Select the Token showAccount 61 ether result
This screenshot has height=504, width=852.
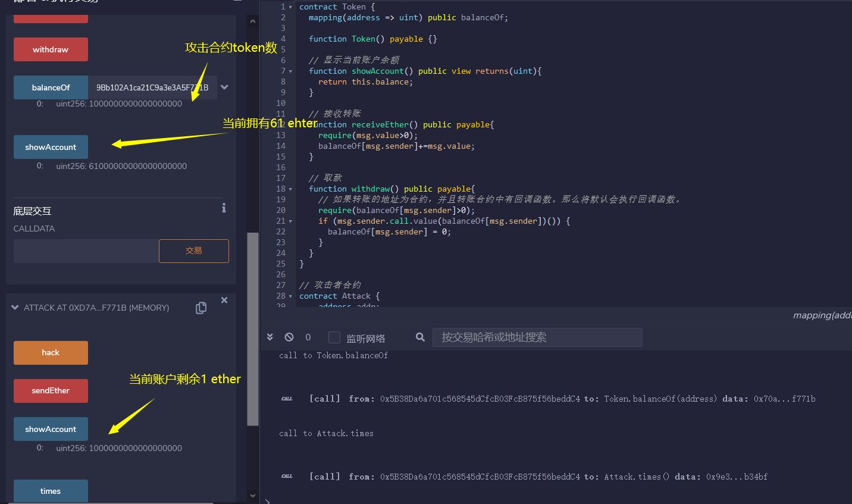tap(121, 166)
